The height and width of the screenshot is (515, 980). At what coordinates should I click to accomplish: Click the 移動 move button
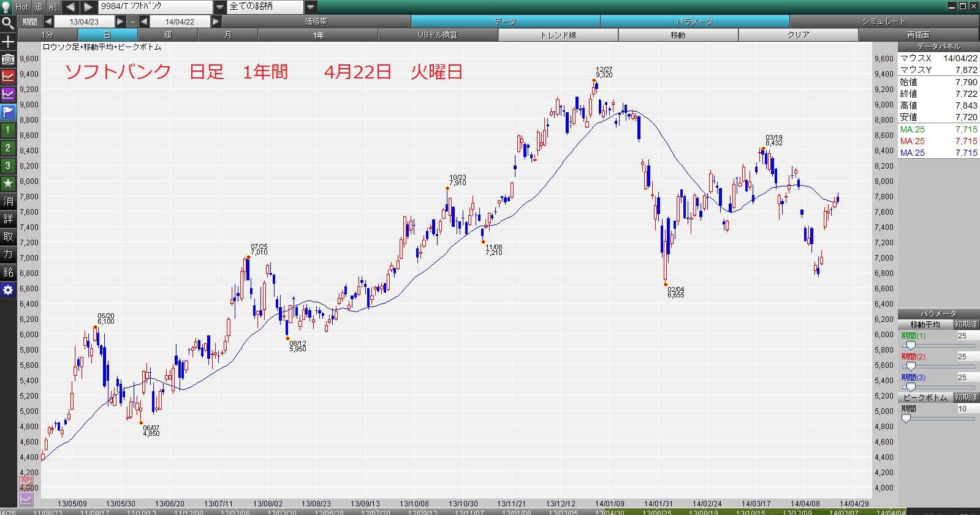click(678, 35)
